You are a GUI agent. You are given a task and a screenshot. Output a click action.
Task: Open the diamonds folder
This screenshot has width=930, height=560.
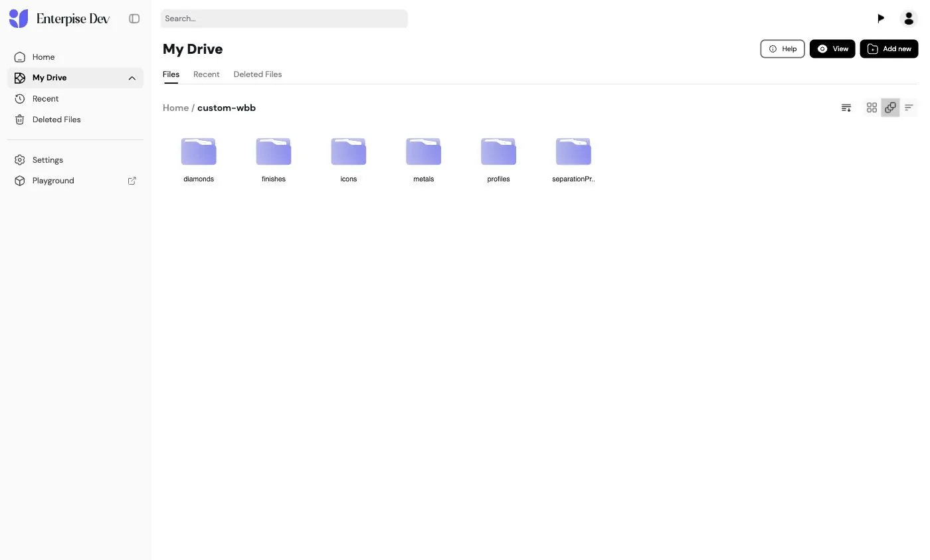coord(199,160)
